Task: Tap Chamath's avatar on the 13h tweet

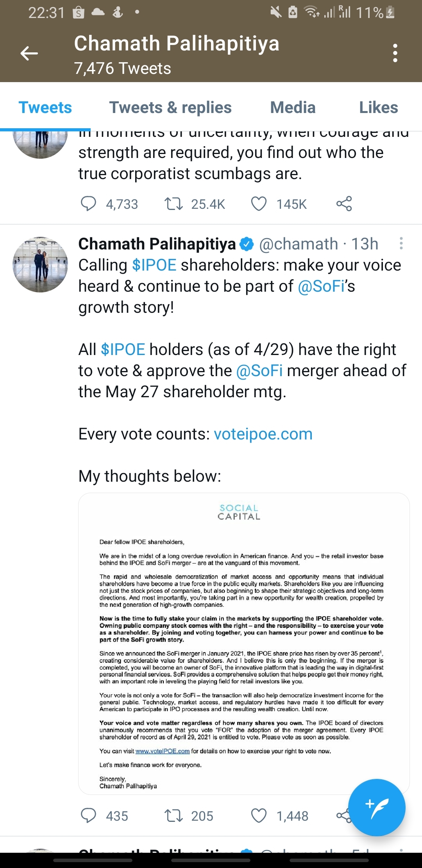Action: tap(40, 265)
